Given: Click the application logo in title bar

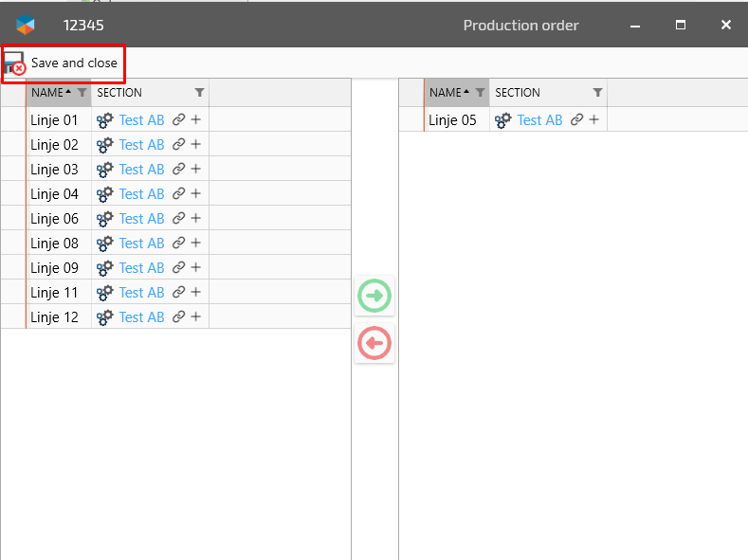Looking at the screenshot, I should click(x=26, y=25).
